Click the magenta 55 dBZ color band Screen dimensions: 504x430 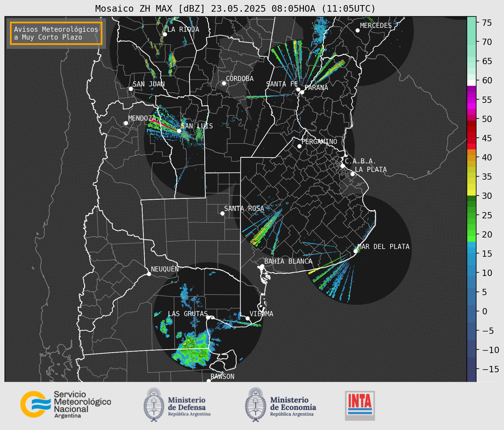coord(471,101)
